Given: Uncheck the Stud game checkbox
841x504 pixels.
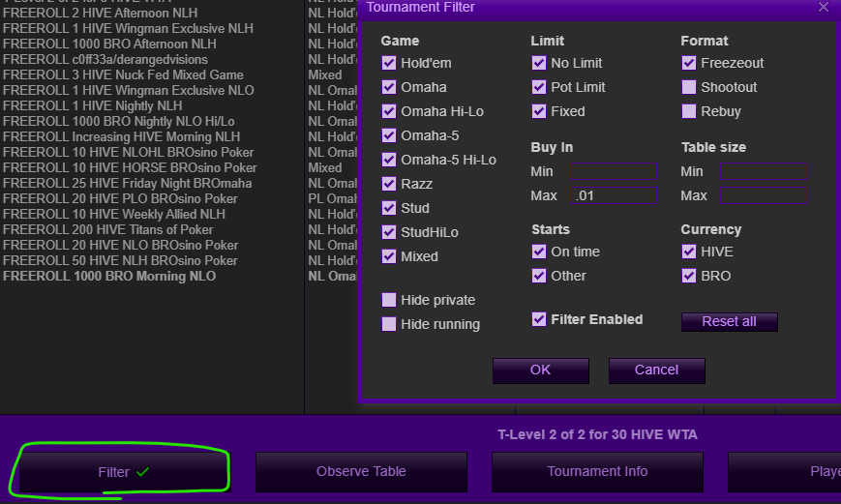Looking at the screenshot, I should (x=389, y=208).
